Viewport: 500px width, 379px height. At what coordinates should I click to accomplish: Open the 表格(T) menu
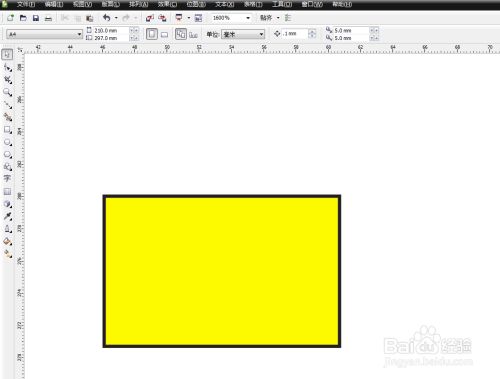[253, 4]
